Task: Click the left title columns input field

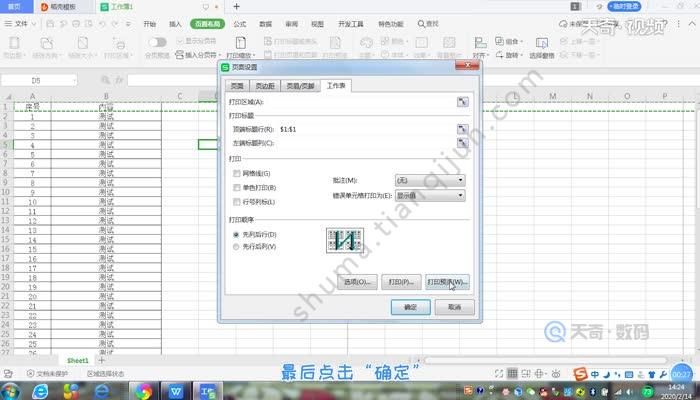Action: coord(366,143)
